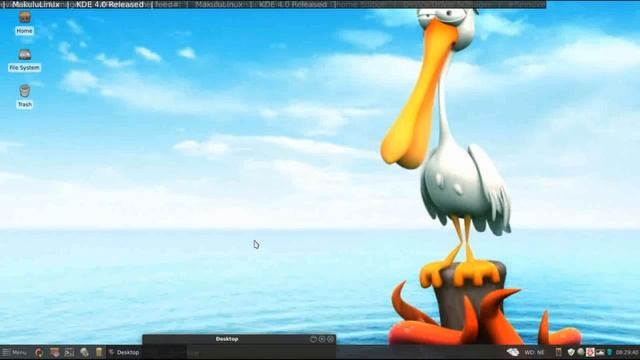Click the MakuluLinux feed headline in the ticker
The image size is (640, 360).
tap(36, 4)
